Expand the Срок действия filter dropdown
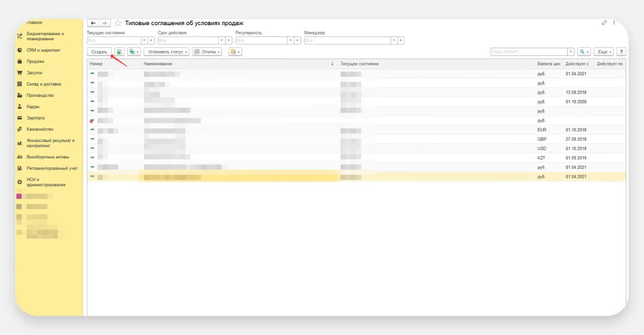Screen dimensions: 644x335 point(220,40)
